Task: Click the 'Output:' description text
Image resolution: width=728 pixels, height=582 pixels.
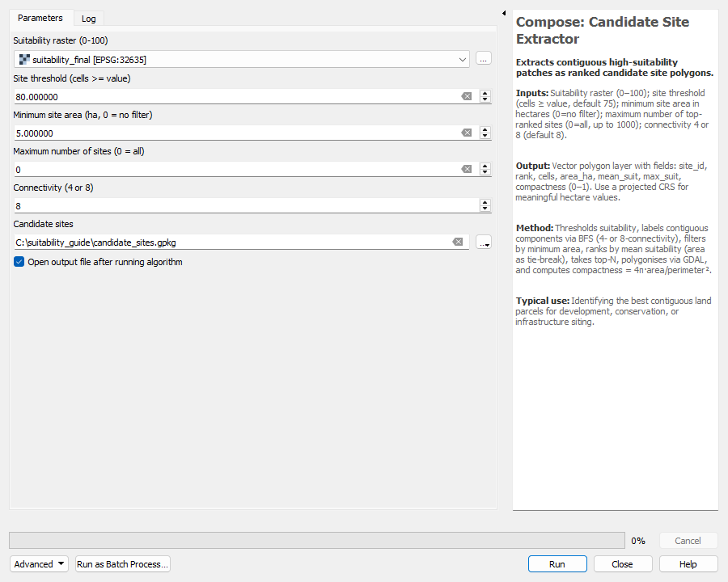Action: click(x=611, y=181)
